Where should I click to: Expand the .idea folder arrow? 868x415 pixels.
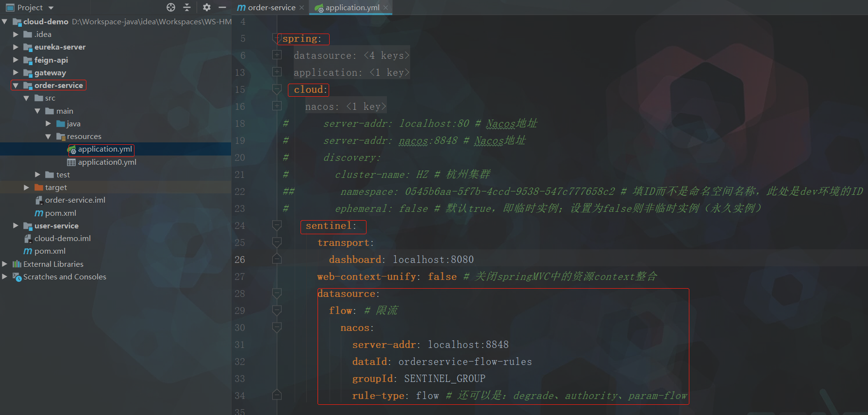[x=16, y=35]
